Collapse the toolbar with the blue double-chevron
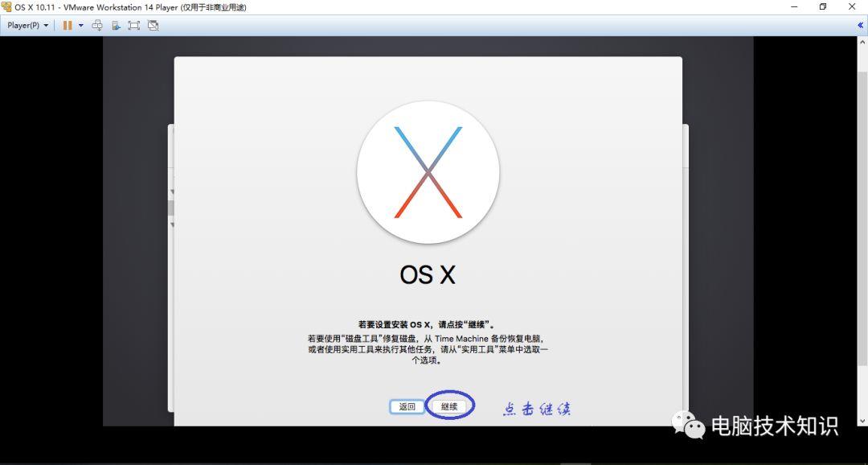This screenshot has height=465, width=868. 860,26
